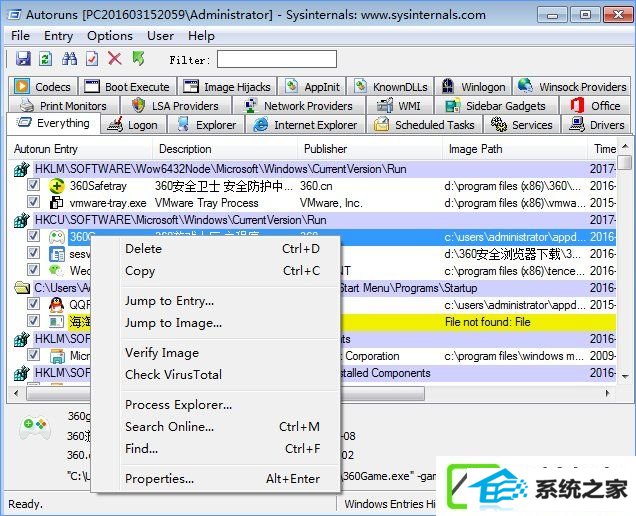Screen dimensions: 636x516
Task: Click the Save toolbar icon
Action: click(23, 59)
